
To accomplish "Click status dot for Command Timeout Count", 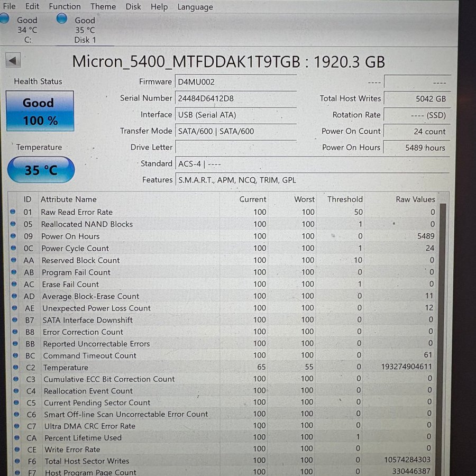I will point(14,355).
